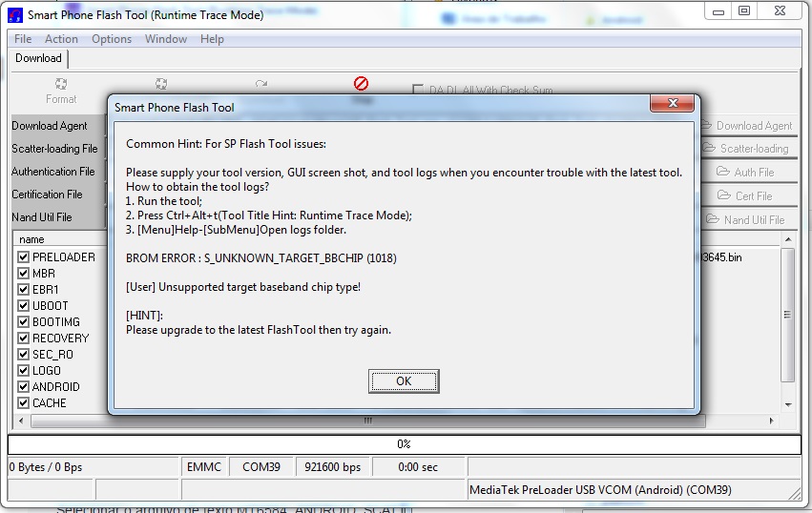Select the Download tab

(38, 58)
